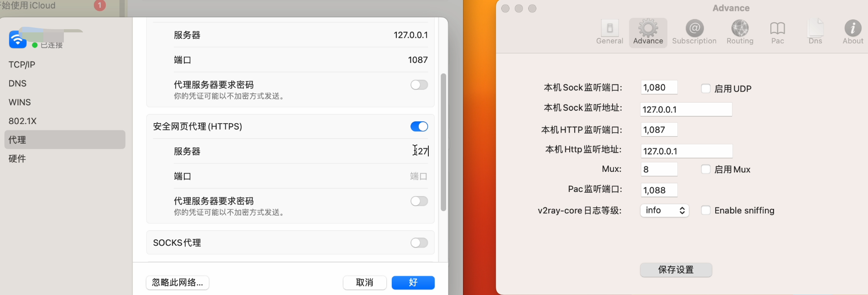This screenshot has width=868, height=295.
Task: Click the 本机HTTP监听端口 input field
Action: (659, 130)
